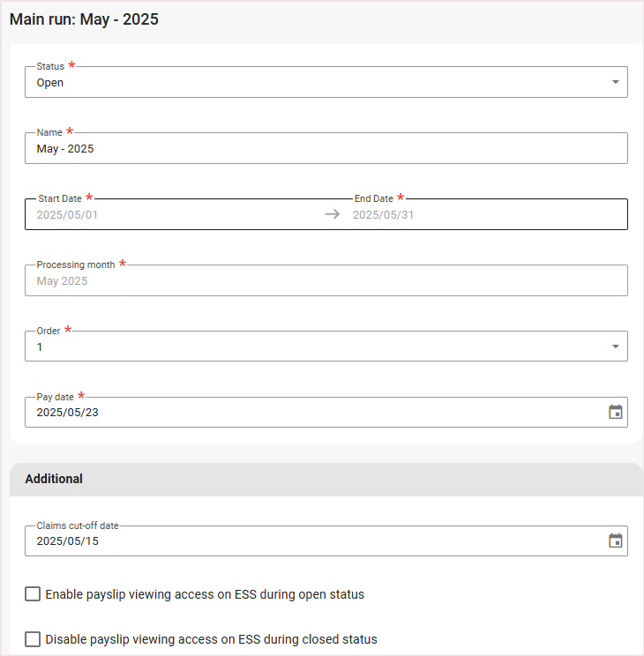Open the Claims cut-off date calendar icon

(x=616, y=540)
